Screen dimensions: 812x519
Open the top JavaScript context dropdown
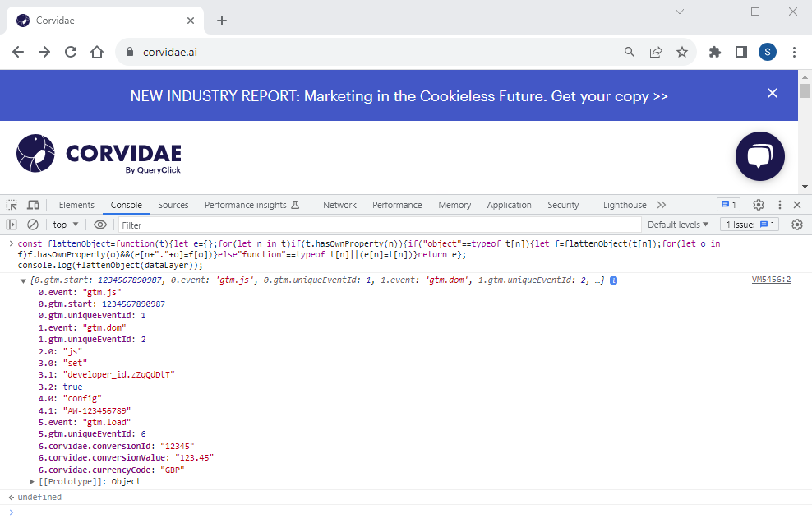tap(66, 225)
